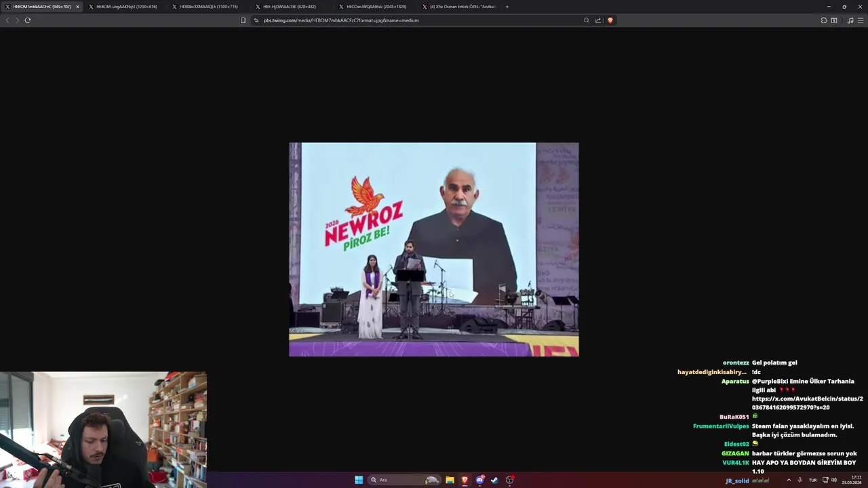Open the volume speaker icon in tray
The width and height of the screenshot is (868, 488).
(x=834, y=480)
